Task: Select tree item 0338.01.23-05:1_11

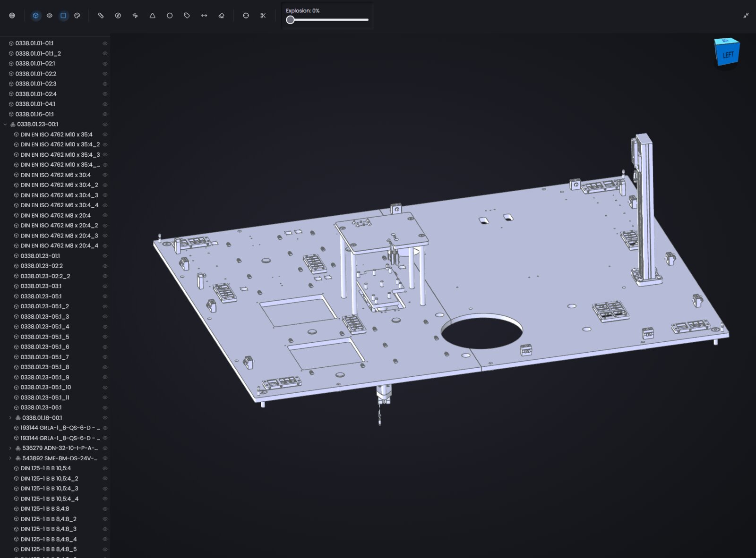Action: click(45, 397)
